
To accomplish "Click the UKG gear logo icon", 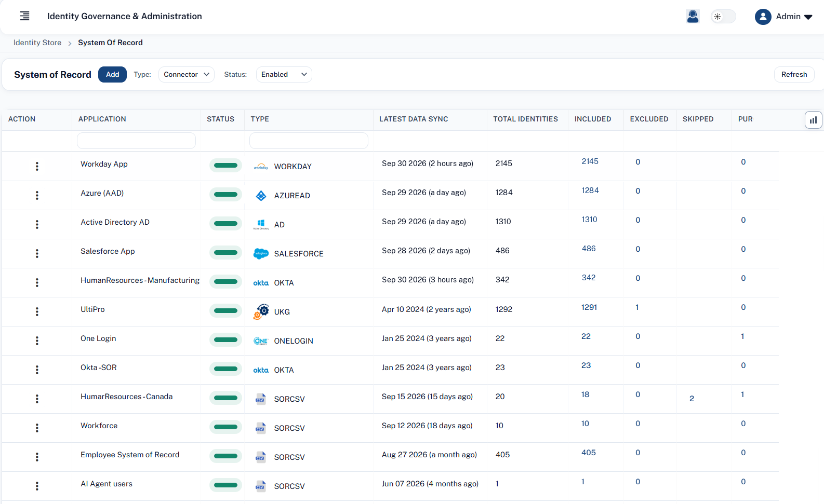I will (261, 311).
